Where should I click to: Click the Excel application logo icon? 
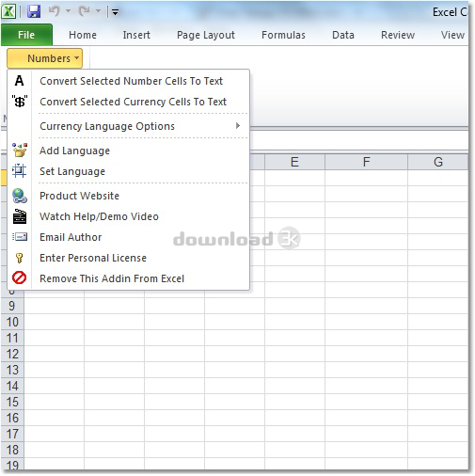(9, 11)
